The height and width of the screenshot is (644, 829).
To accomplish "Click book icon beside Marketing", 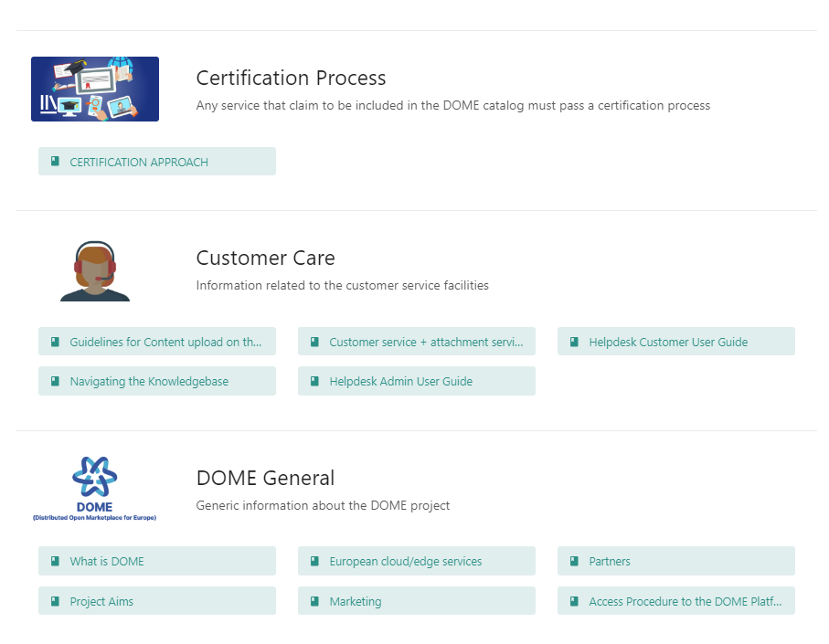I will (x=314, y=601).
